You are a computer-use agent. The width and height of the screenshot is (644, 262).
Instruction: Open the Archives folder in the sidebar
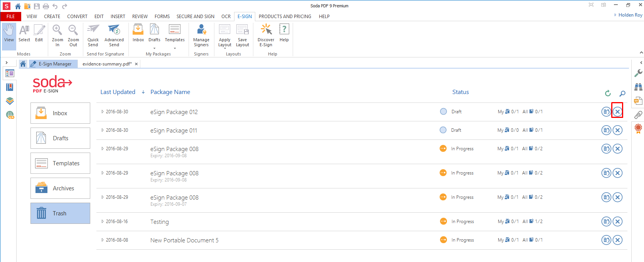point(60,188)
